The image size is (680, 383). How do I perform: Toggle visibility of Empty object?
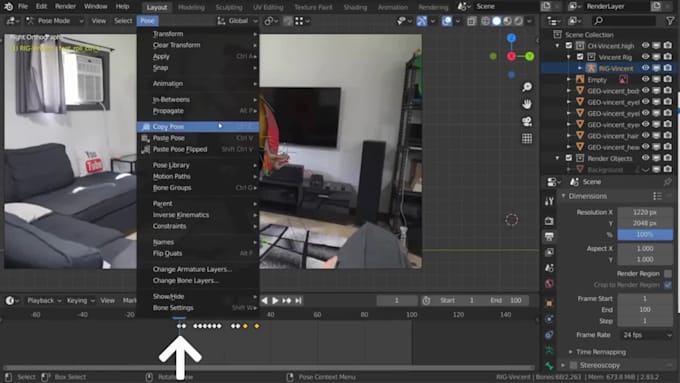tap(645, 79)
